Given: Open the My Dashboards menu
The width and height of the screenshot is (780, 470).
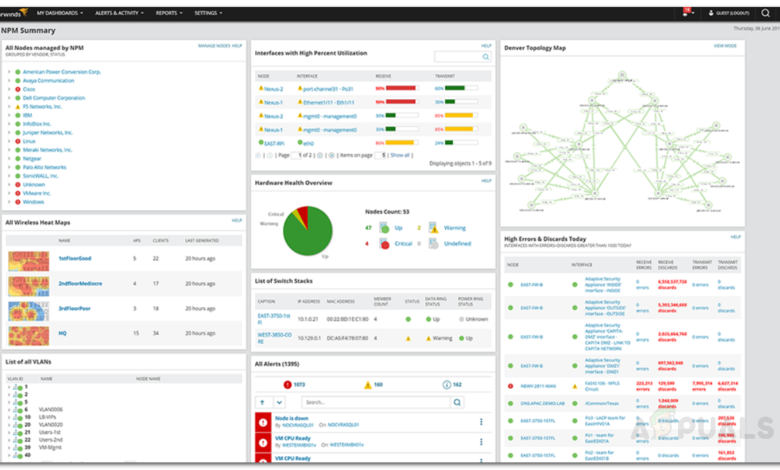Looking at the screenshot, I should (60, 13).
